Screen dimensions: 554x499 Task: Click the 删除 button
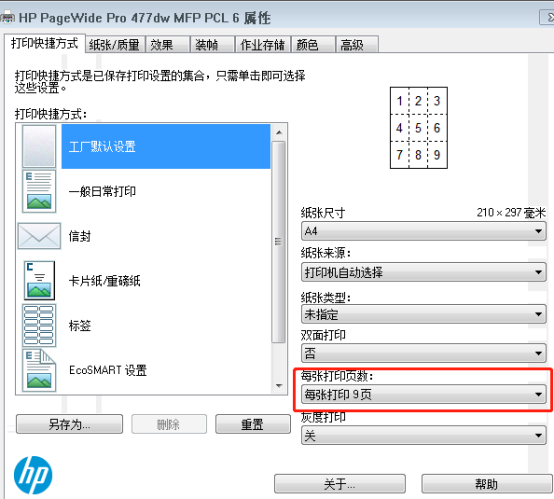point(169,424)
